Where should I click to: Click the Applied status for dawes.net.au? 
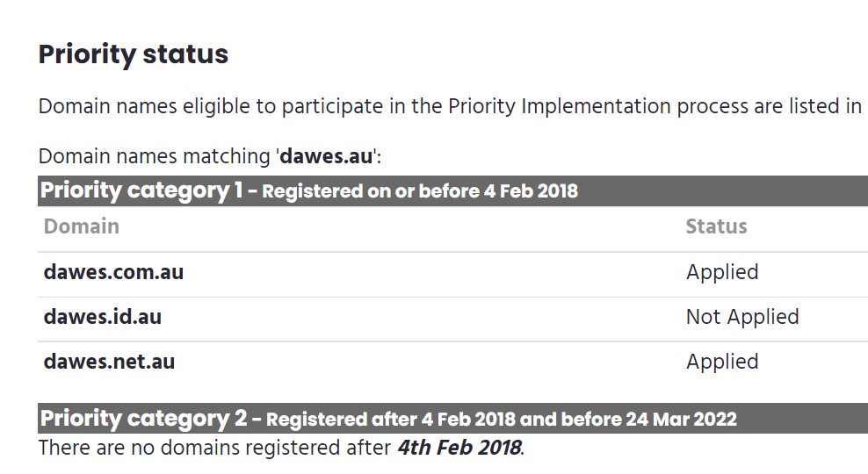(722, 362)
